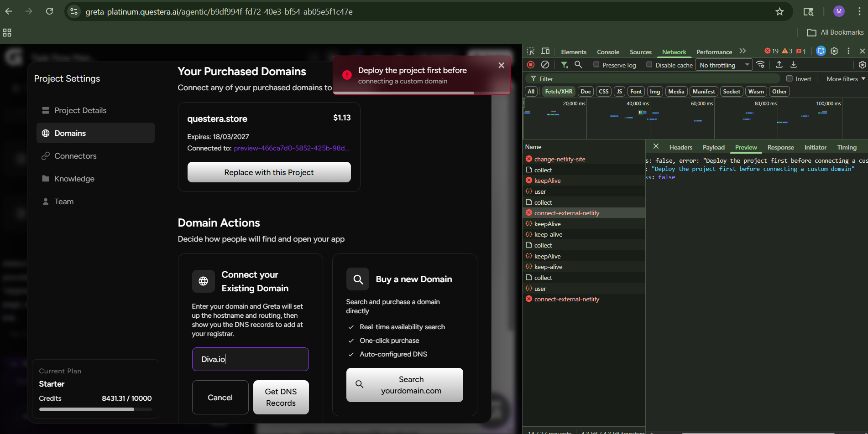
Task: Expand the More filters dropdown
Action: [x=846, y=79]
